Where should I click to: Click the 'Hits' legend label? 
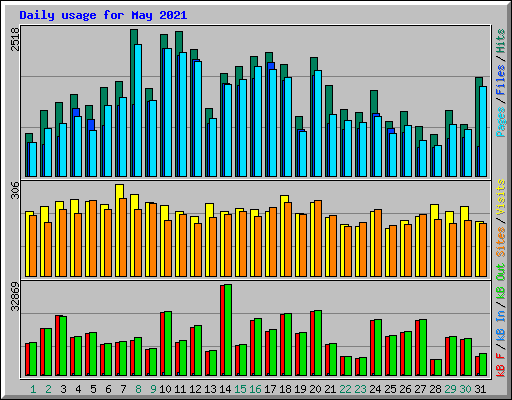[x=501, y=41]
